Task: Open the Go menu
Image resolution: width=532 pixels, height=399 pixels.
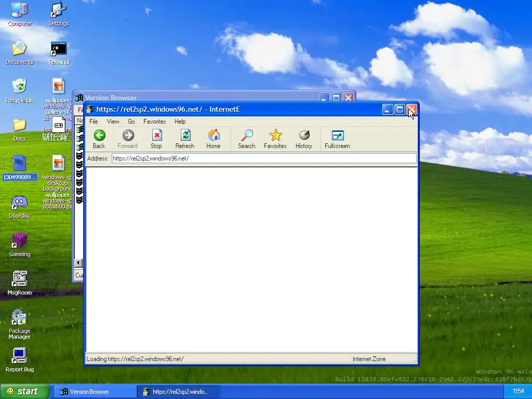Action: click(x=131, y=122)
